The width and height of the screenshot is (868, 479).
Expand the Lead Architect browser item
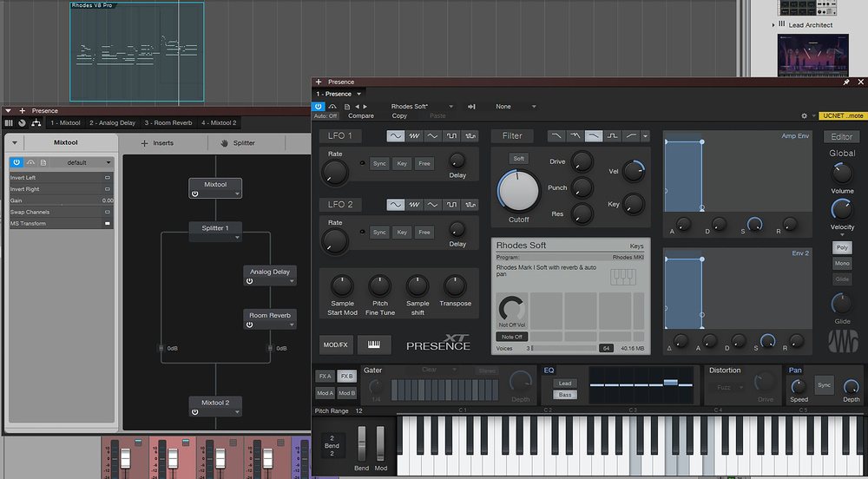[773, 25]
